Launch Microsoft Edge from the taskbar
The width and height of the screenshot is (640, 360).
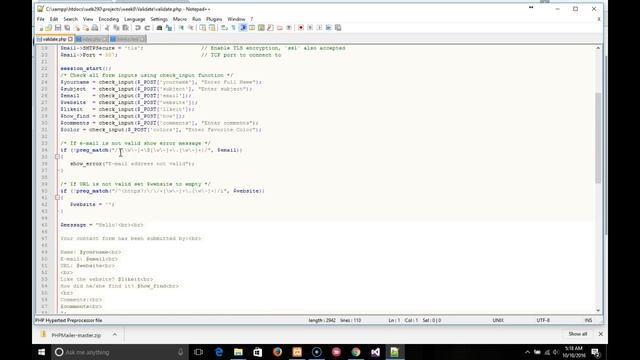[219, 352]
